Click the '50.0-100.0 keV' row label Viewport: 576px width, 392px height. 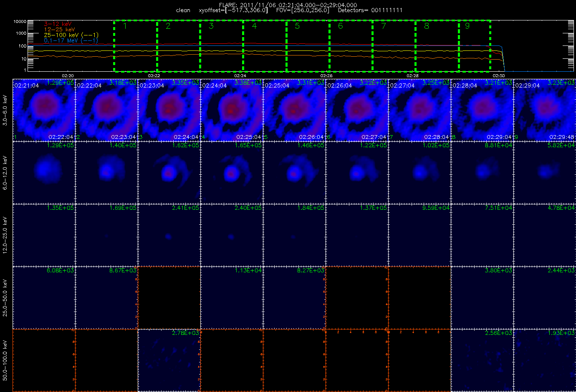click(5, 360)
